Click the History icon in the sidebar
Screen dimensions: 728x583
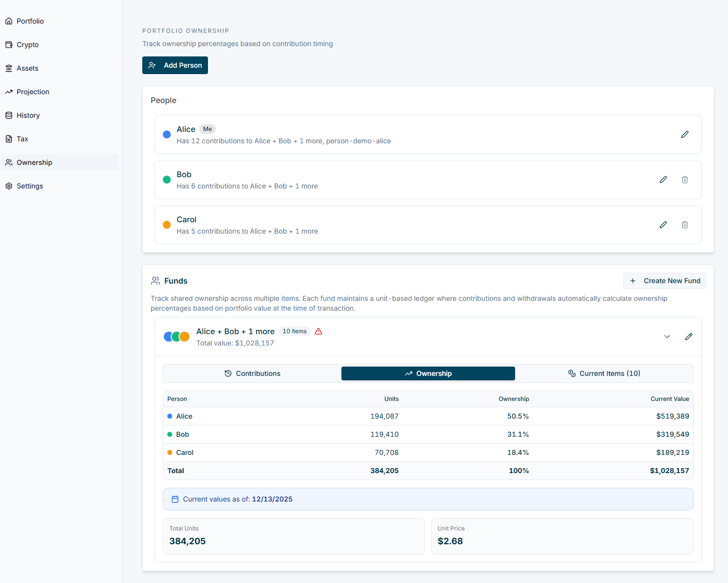click(9, 115)
